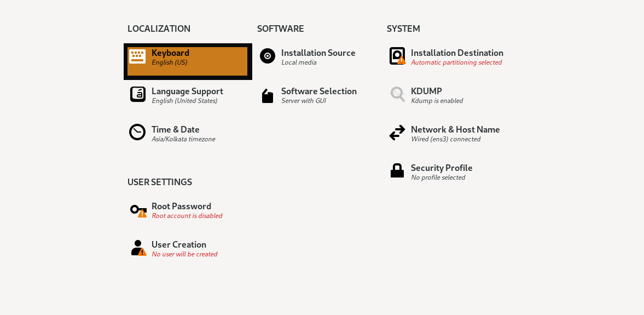Open the Network & Host Name text label
The height and width of the screenshot is (315, 644).
(x=455, y=129)
